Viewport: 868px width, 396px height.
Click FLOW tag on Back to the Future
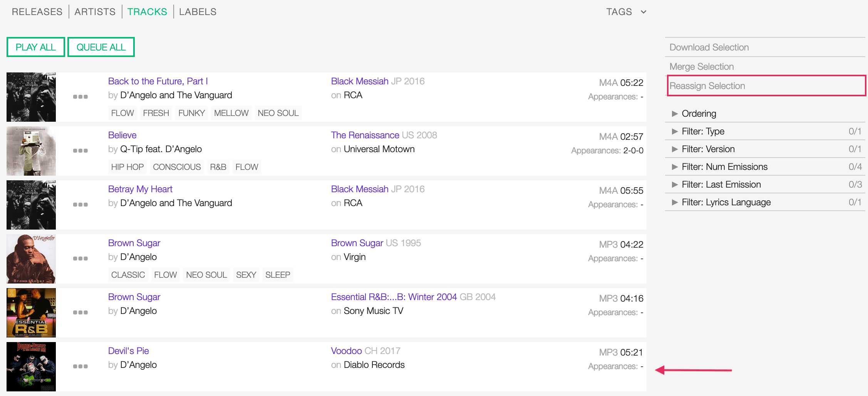122,113
